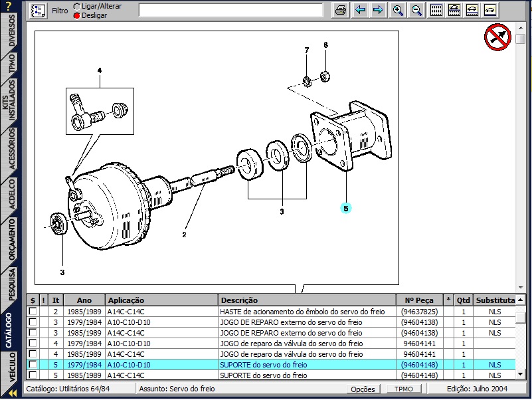
Task: Select the Ligar/Alterar radio option
Action: (x=77, y=6)
